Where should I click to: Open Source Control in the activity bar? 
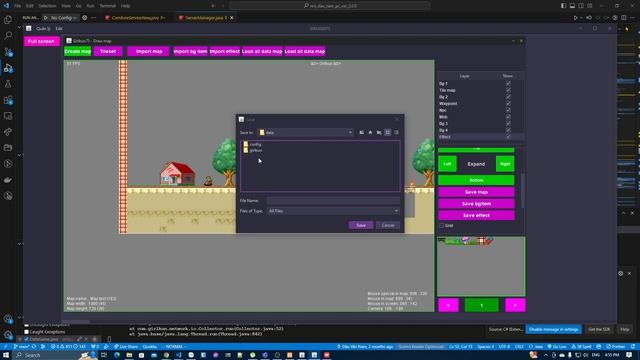(8, 52)
